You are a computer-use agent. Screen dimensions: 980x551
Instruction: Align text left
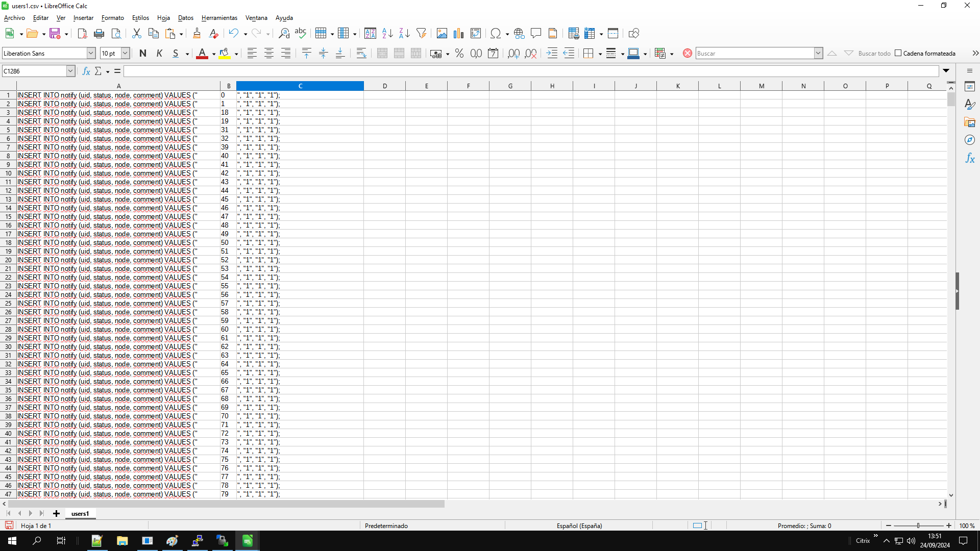[252, 54]
